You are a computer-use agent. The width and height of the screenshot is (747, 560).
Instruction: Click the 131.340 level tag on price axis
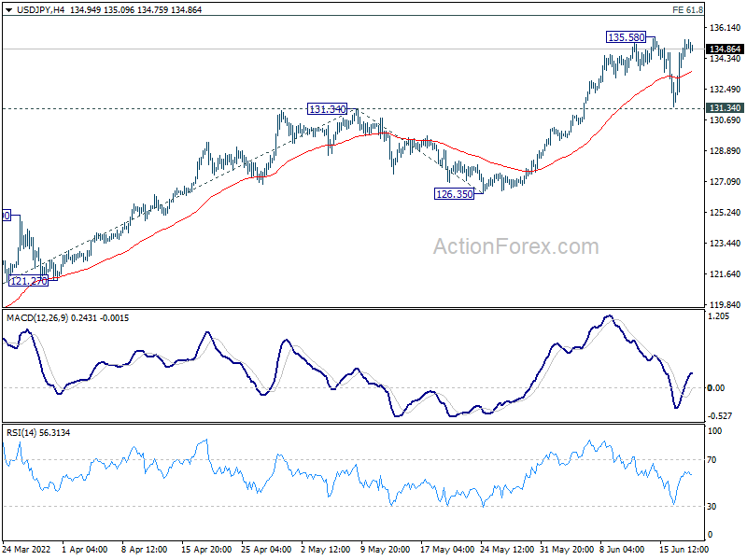tap(725, 108)
